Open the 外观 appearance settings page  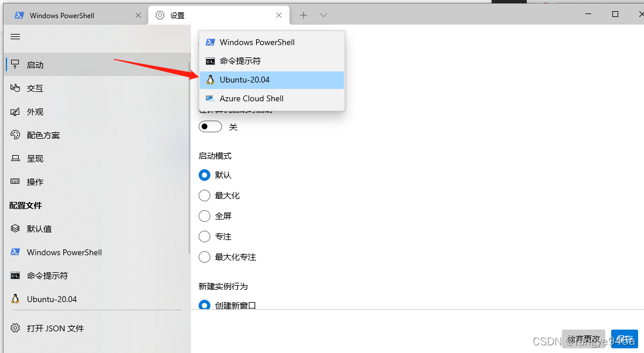pyautogui.click(x=98, y=112)
